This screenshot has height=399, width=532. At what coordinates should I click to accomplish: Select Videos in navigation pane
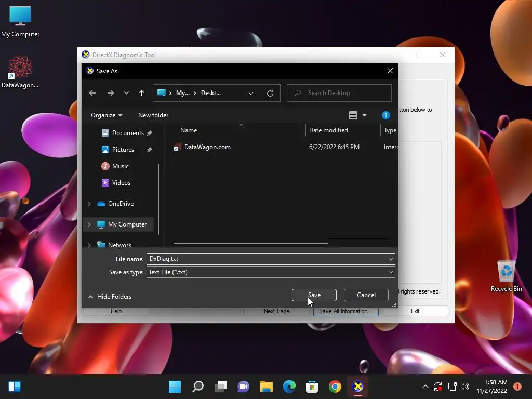[116, 183]
